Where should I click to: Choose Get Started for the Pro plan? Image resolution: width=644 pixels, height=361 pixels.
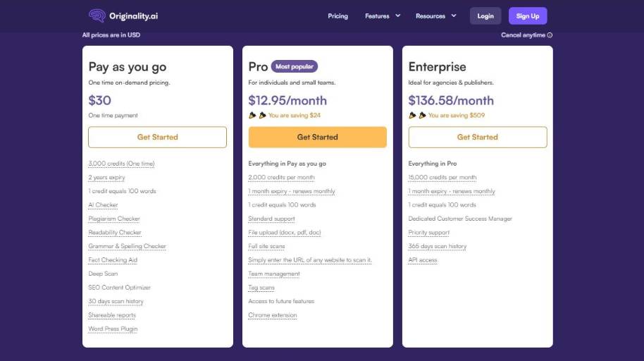pyautogui.click(x=317, y=137)
